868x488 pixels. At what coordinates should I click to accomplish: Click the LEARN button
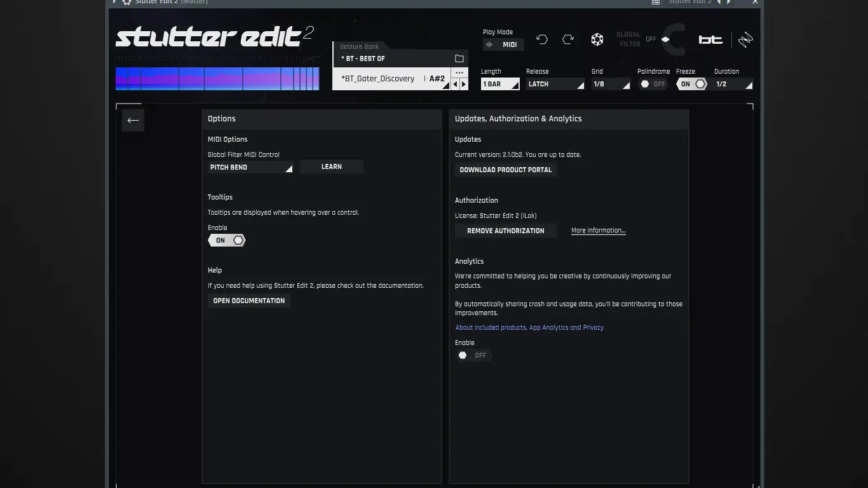pos(332,166)
